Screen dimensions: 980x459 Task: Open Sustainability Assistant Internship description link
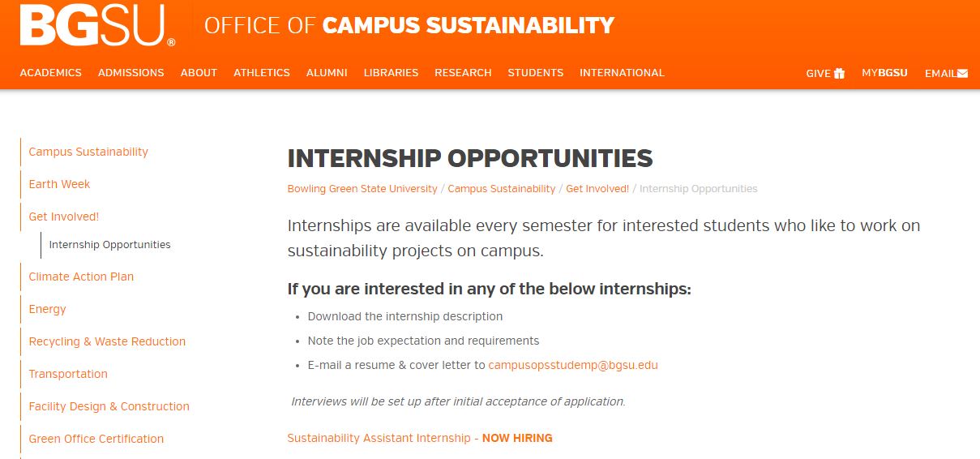[x=379, y=438]
